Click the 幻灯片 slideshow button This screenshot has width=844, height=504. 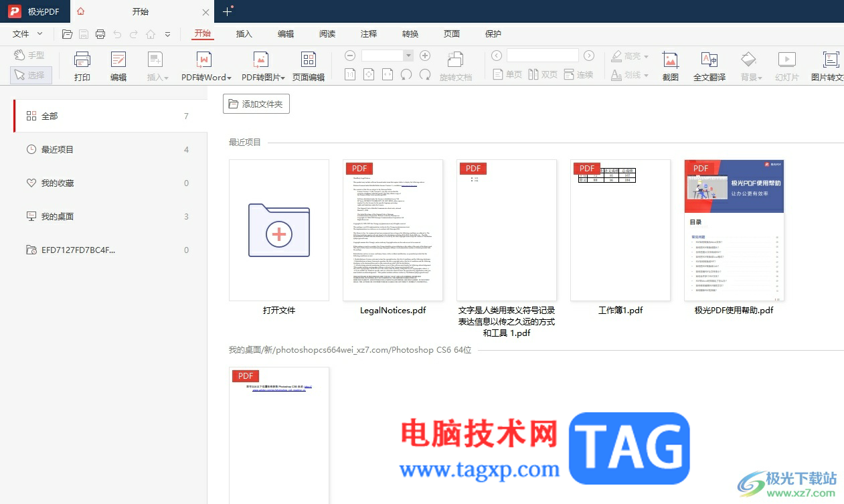[x=787, y=67]
